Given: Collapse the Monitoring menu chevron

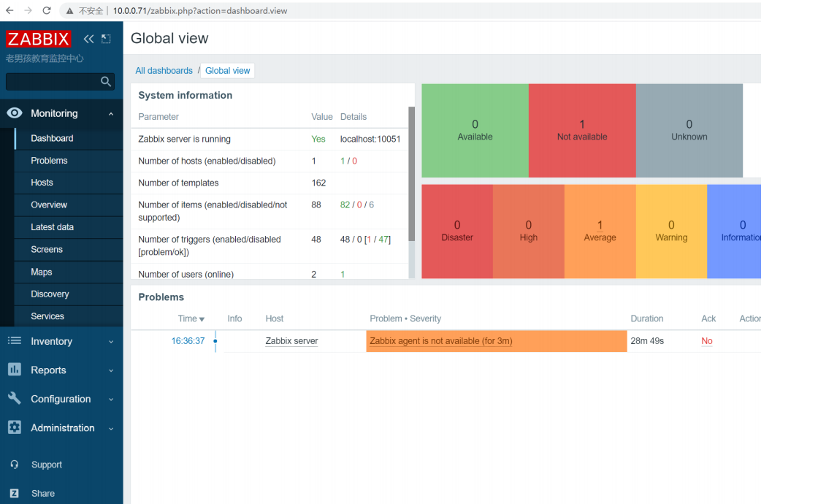Looking at the screenshot, I should [x=111, y=114].
